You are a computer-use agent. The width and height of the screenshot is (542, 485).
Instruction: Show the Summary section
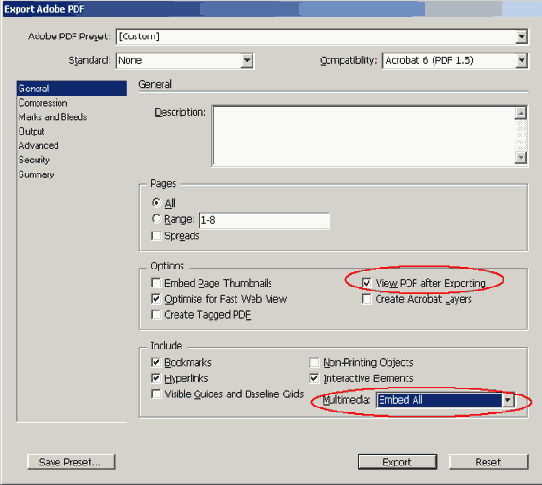pos(36,175)
